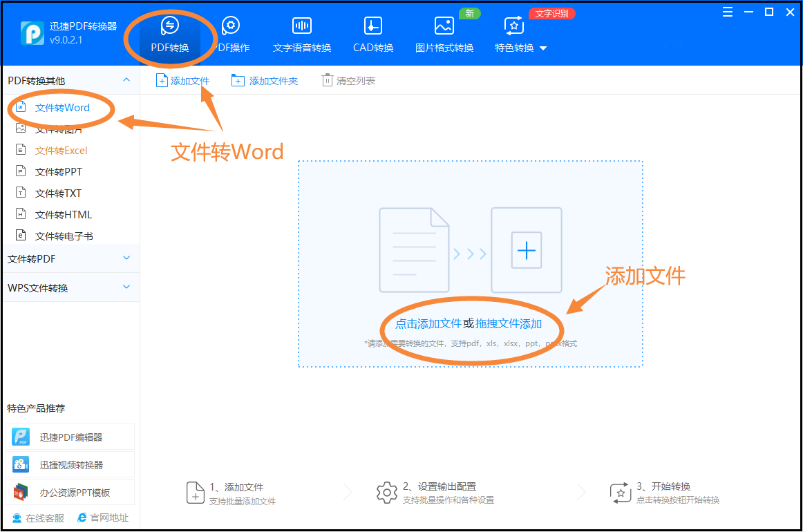Open 迅捷PDF编辑器 recommendation

point(70,437)
